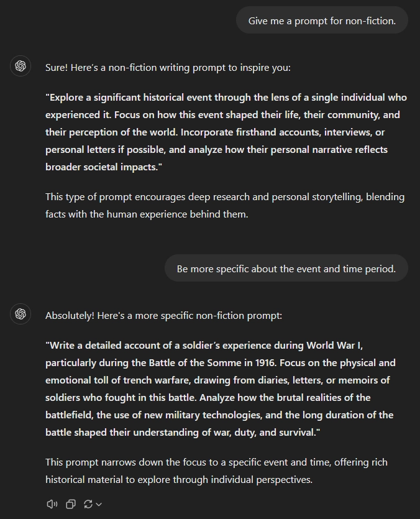Click the Read Aloud speaker icon
The width and height of the screenshot is (420, 519).
point(52,504)
